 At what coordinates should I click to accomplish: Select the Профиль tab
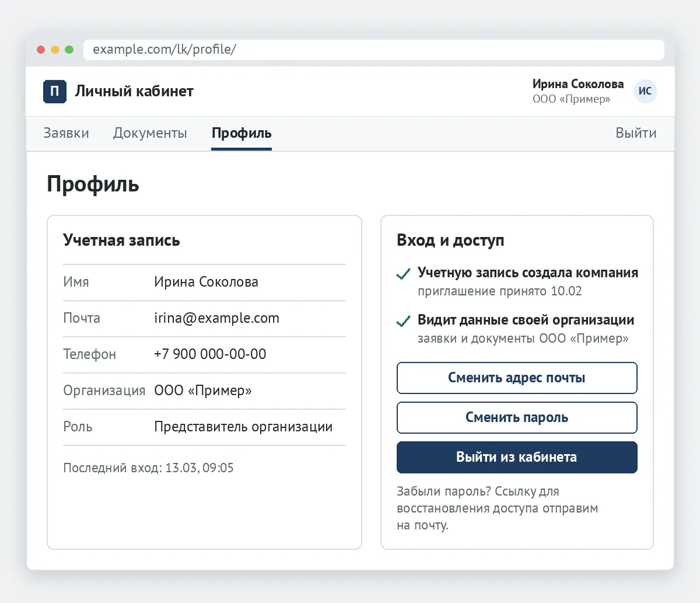242,134
